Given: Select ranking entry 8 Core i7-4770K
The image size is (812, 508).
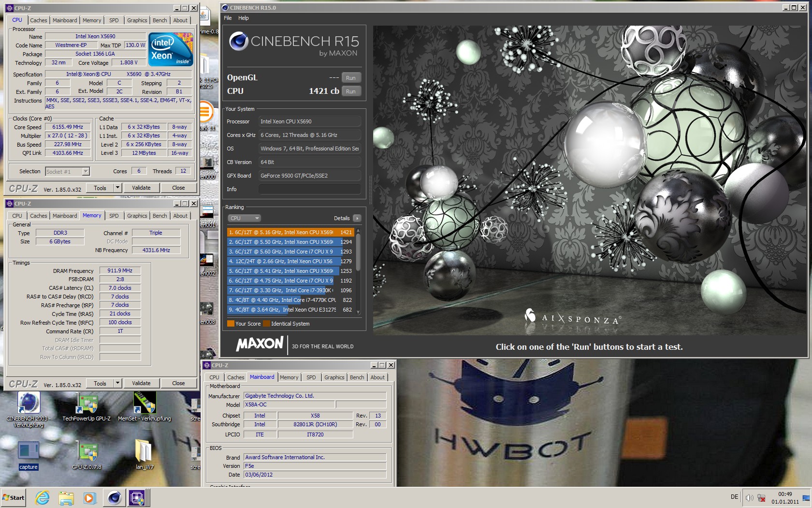Looking at the screenshot, I should pos(290,300).
